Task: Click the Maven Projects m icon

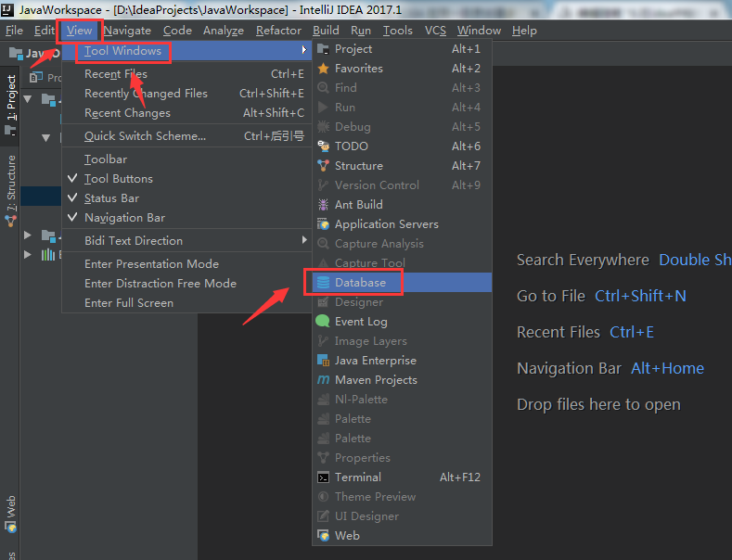Action: [323, 380]
